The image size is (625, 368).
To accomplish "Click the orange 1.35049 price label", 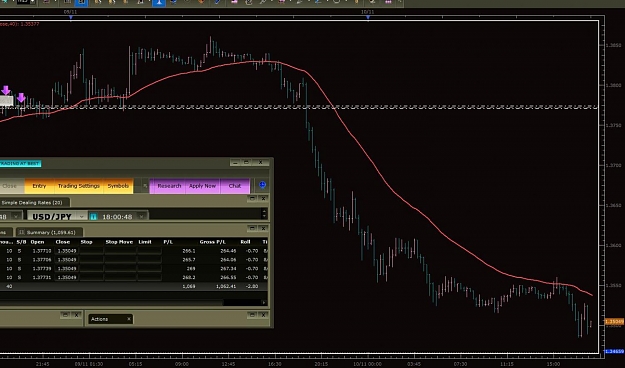I will pyautogui.click(x=614, y=321).
